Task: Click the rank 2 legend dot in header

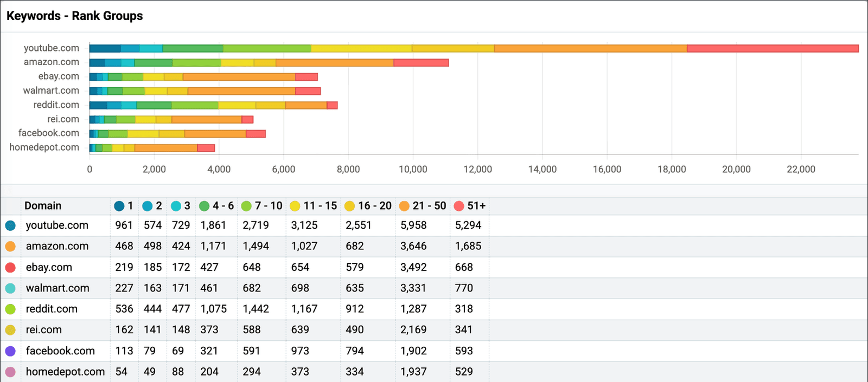Action: [x=148, y=206]
